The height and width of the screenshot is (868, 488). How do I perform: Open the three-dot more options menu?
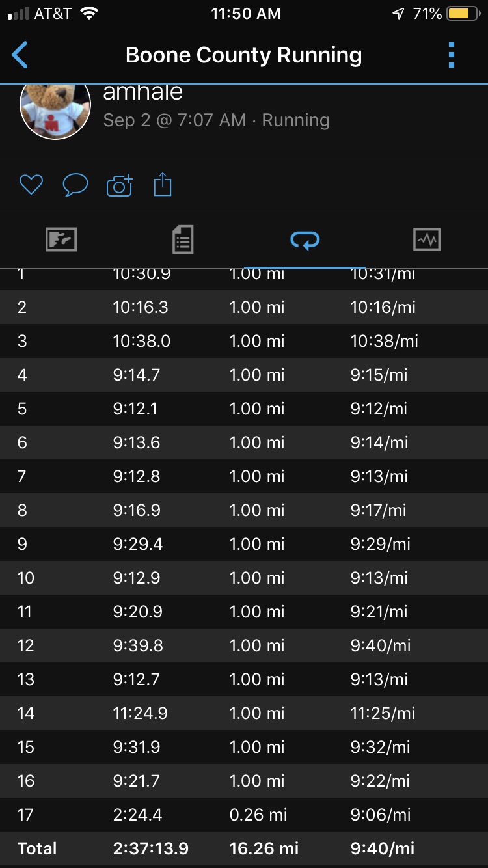point(452,55)
